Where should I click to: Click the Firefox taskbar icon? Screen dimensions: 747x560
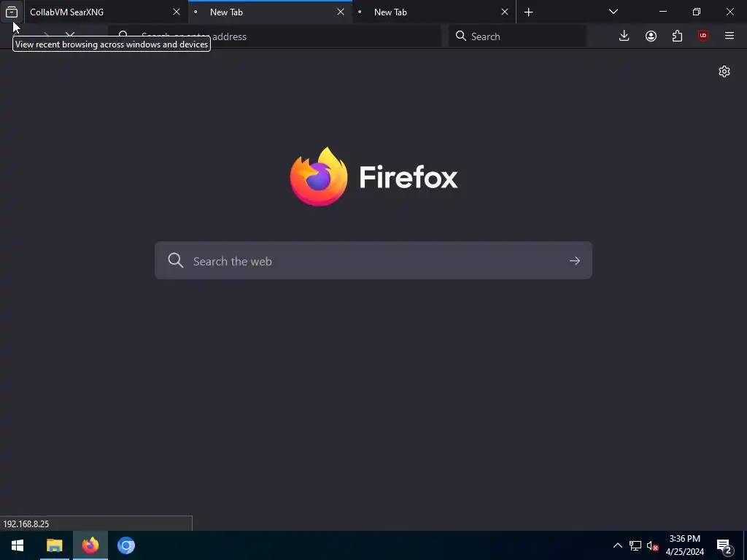(90, 545)
